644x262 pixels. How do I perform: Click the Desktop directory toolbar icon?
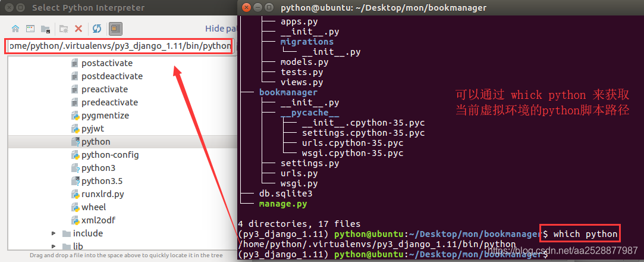coord(30,29)
